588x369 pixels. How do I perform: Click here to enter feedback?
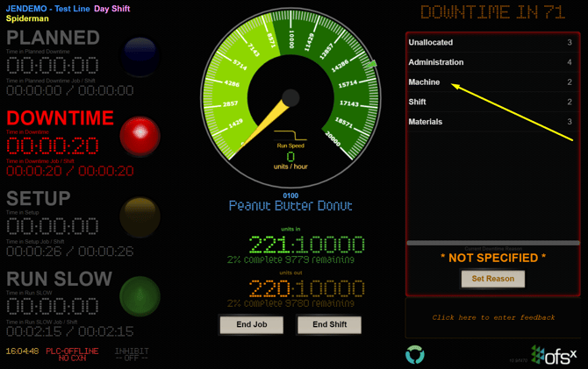click(x=492, y=317)
